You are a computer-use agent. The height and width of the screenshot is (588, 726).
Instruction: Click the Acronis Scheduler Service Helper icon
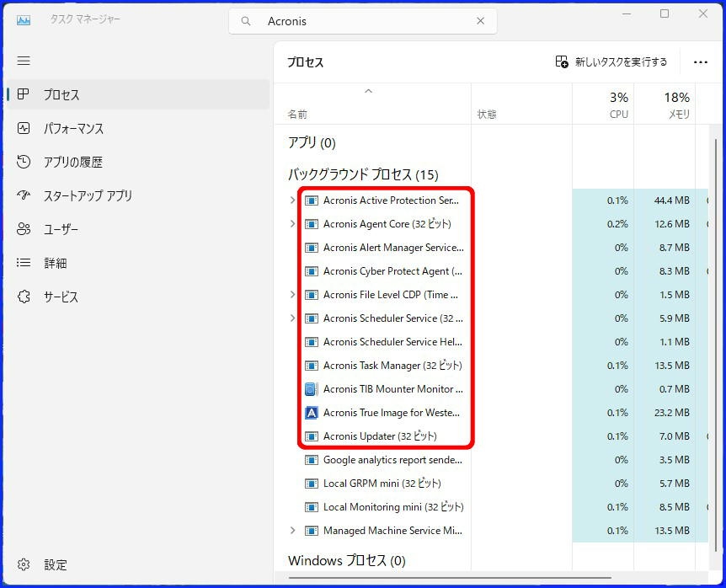312,342
